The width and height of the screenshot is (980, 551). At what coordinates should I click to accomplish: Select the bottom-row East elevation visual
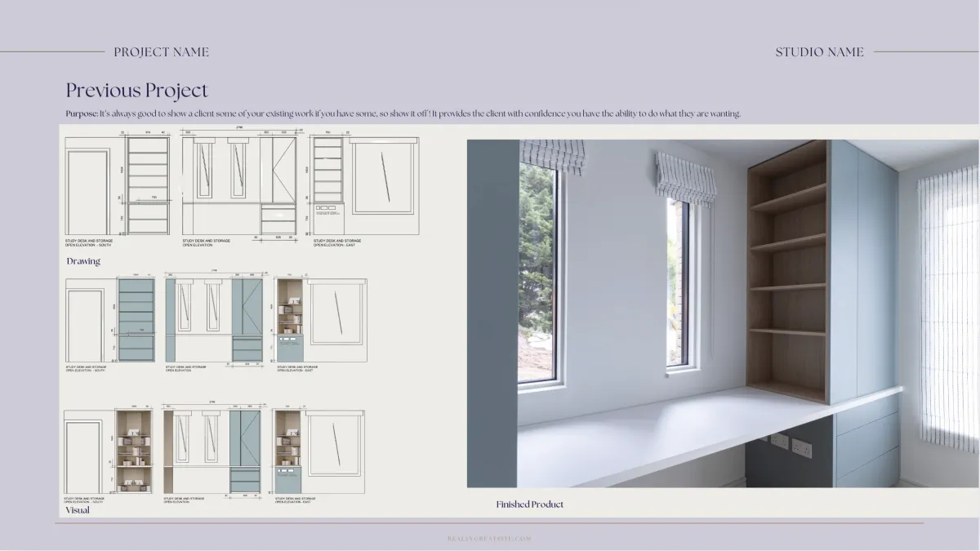coord(319,450)
